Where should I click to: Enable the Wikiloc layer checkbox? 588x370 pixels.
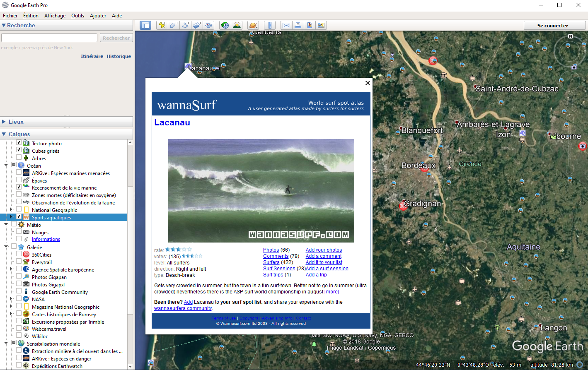click(19, 336)
